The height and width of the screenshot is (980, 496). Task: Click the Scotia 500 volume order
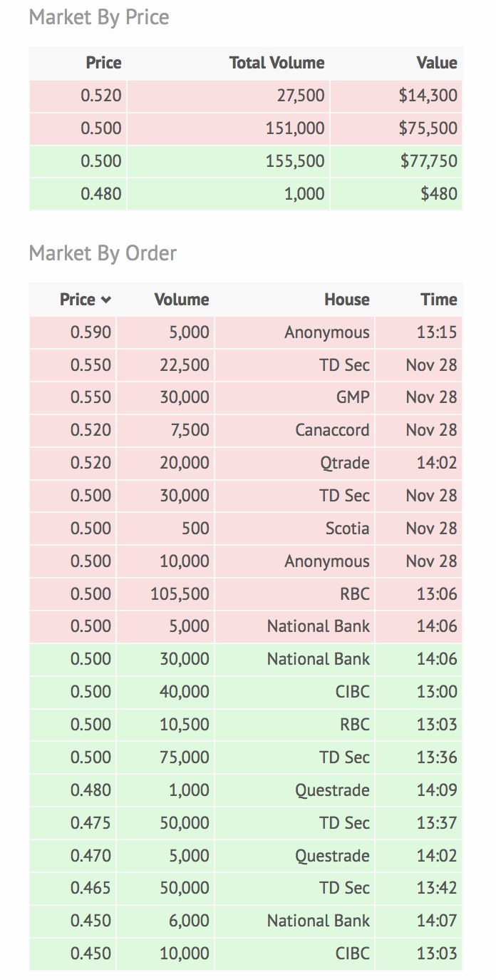tap(245, 529)
